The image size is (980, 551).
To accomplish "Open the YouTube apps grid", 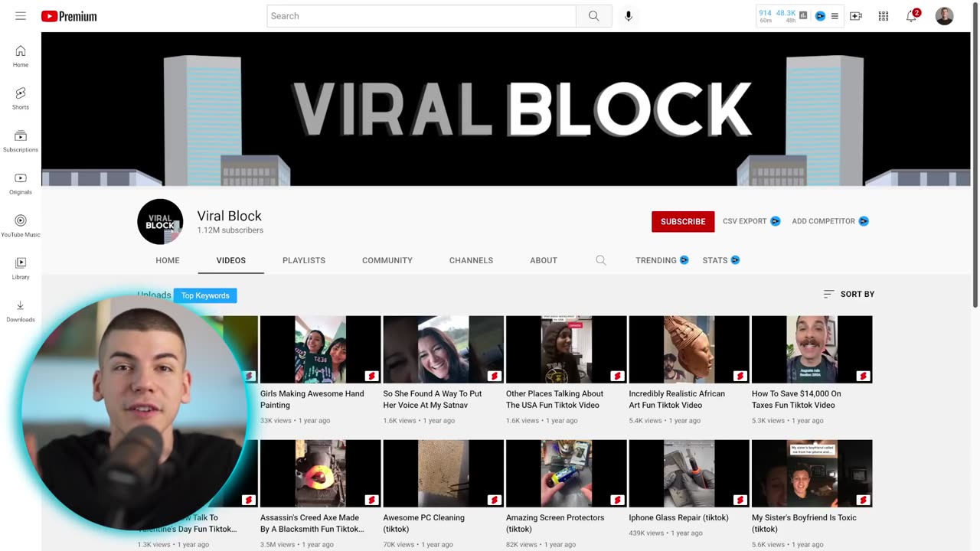I will [x=884, y=16].
